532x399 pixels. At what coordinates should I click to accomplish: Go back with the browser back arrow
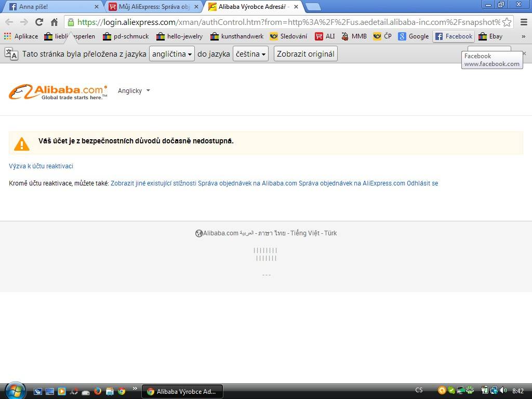coord(9,22)
